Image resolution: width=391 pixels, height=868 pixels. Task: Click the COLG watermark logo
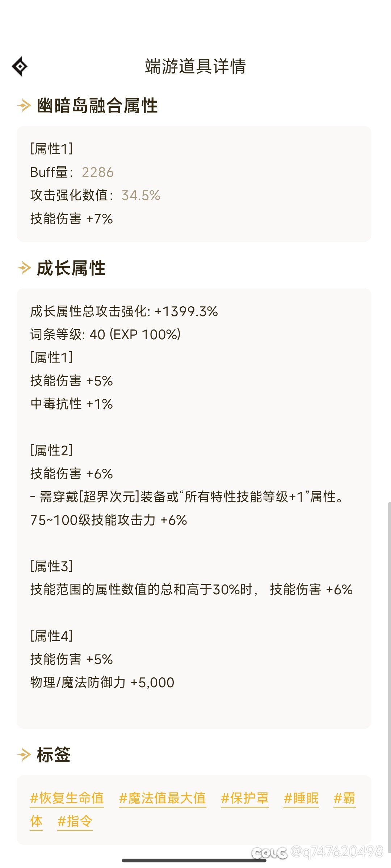[270, 853]
